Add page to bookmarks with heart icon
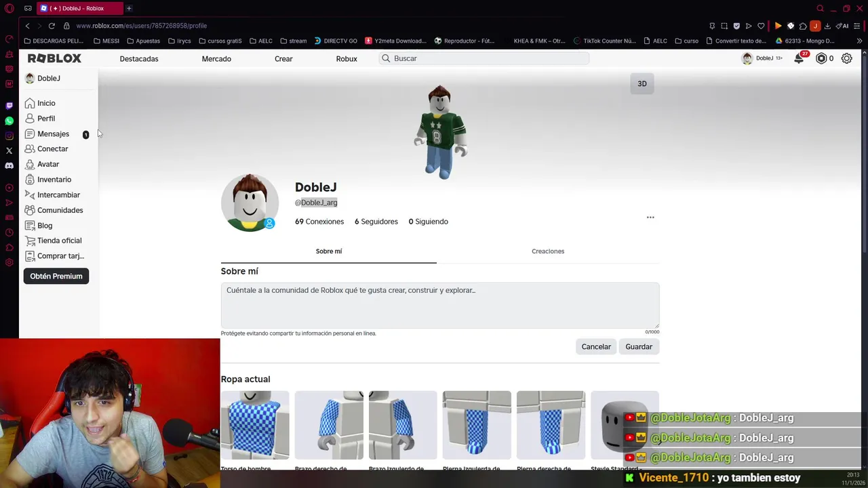 click(x=761, y=26)
